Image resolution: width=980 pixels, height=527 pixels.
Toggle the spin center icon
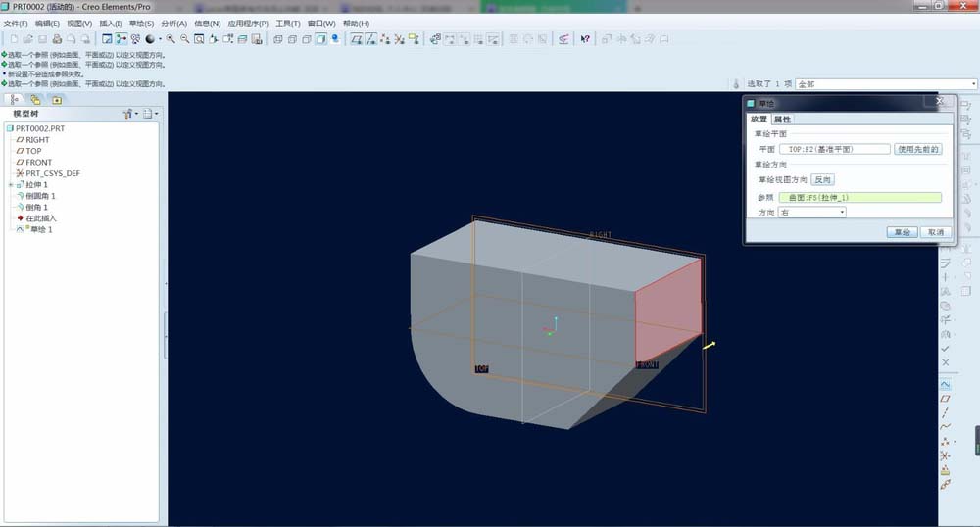click(122, 39)
